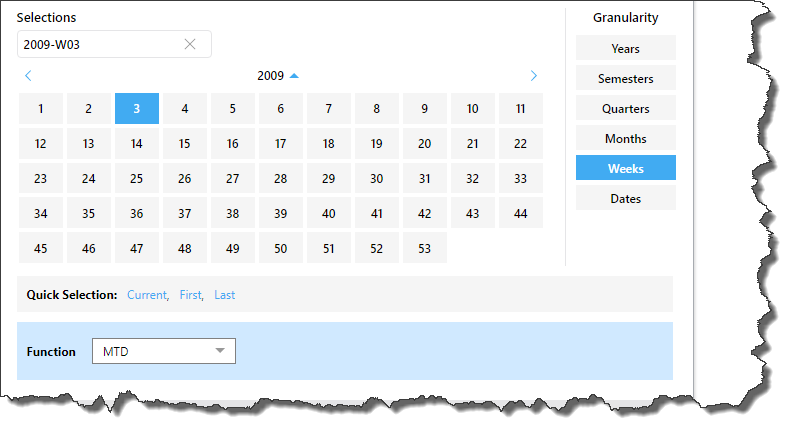The height and width of the screenshot is (437, 795).
Task: Select week 3 in the calendar grid
Action: [x=137, y=109]
